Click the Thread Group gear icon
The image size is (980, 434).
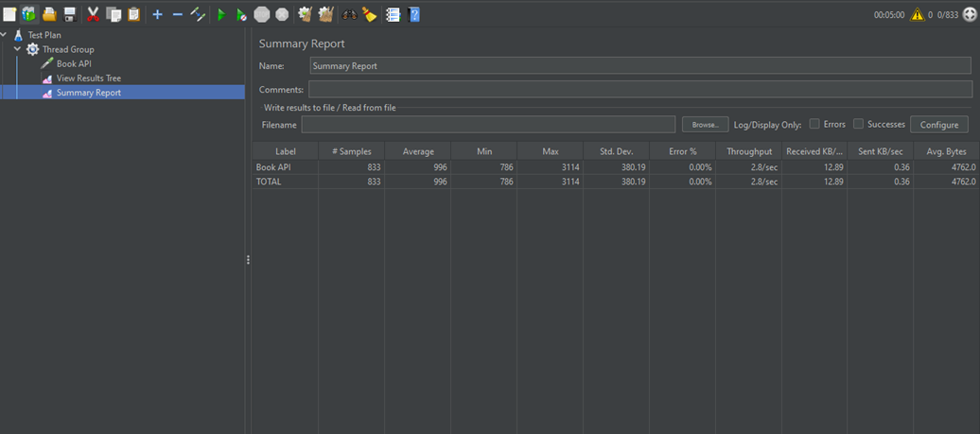click(x=32, y=49)
